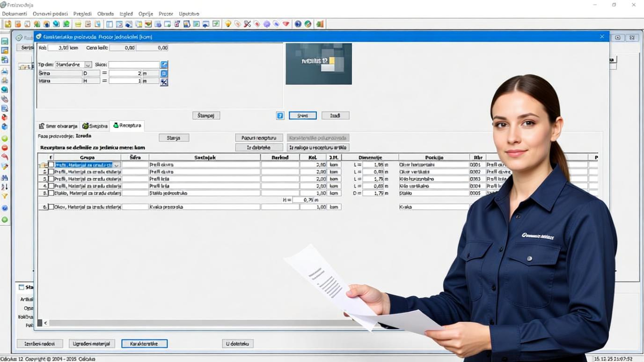Switch to the Svojstva tab
644x362 pixels.
[x=95, y=126]
